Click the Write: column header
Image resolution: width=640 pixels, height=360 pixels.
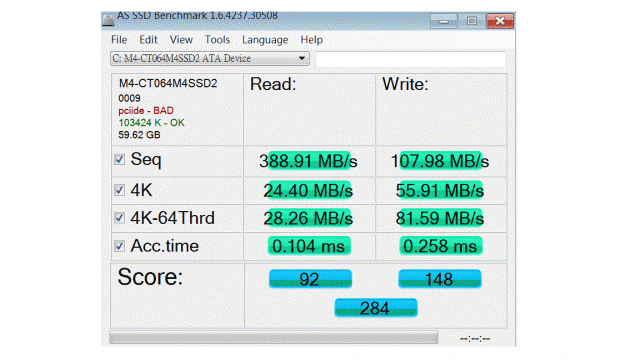(405, 84)
